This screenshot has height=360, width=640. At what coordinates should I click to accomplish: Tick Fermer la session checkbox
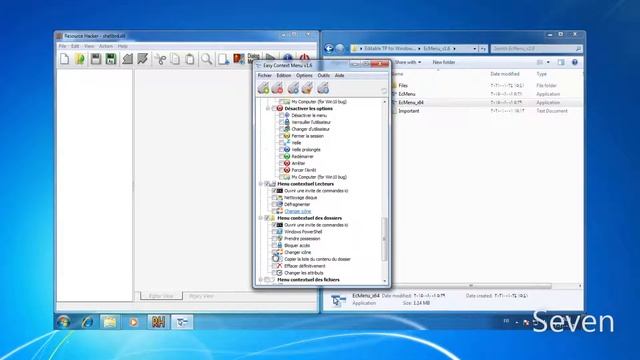click(281, 136)
